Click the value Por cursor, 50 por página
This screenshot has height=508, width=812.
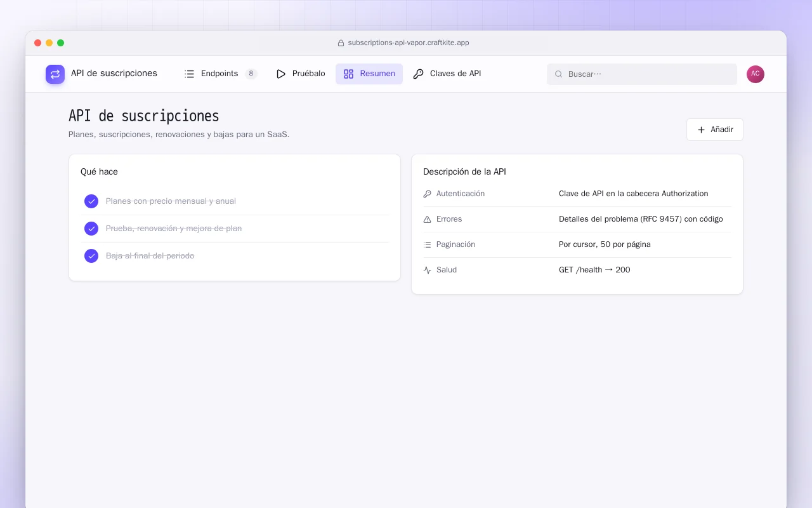[605, 244]
